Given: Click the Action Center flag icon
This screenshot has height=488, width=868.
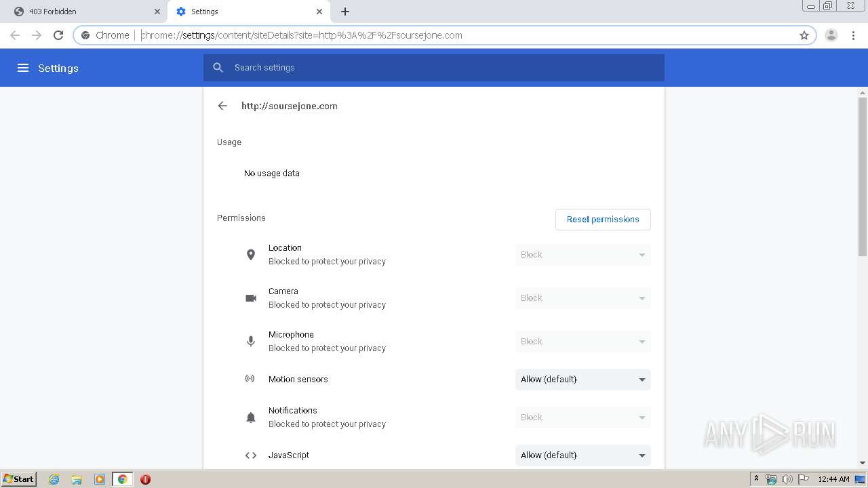Looking at the screenshot, I should click(x=804, y=479).
